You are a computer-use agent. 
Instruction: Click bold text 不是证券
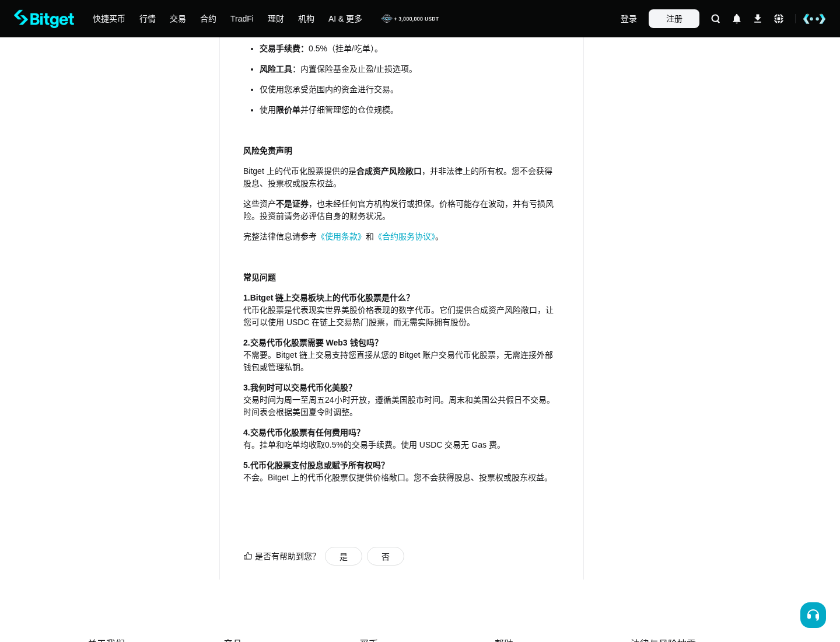(292, 204)
